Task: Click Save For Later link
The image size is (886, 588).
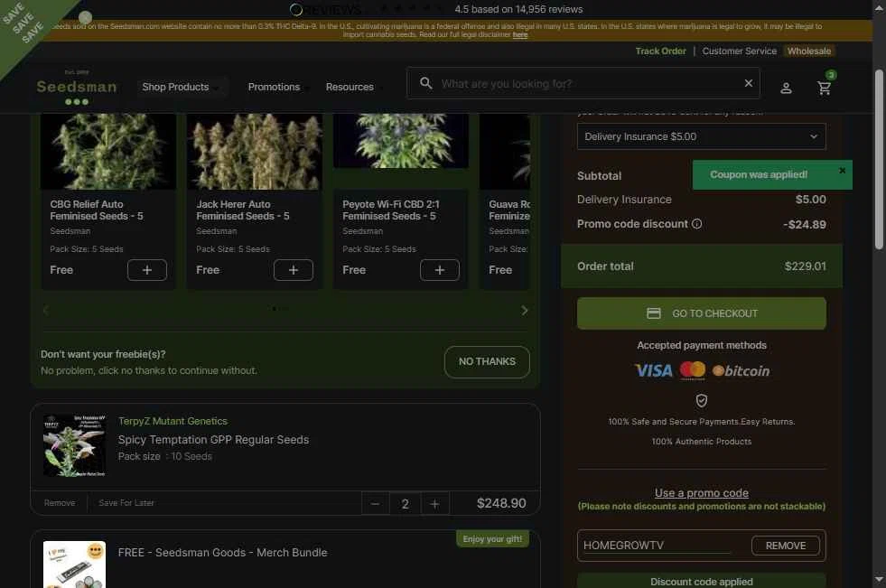Action: [126, 503]
